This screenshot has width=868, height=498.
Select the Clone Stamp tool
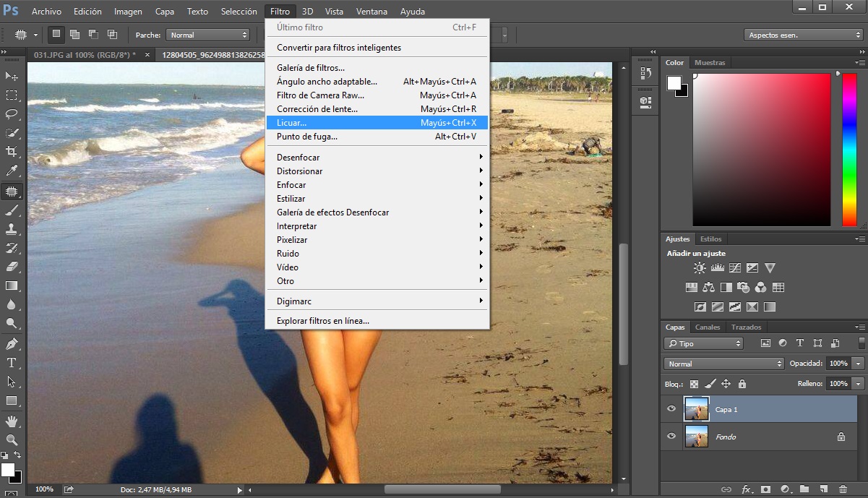(x=12, y=229)
